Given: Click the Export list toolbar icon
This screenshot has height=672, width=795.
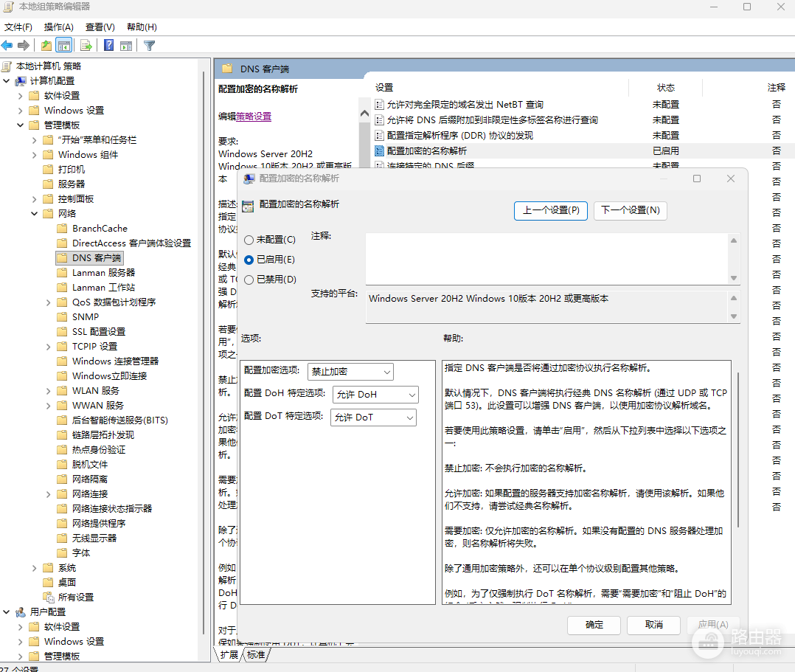Looking at the screenshot, I should 86,46.
